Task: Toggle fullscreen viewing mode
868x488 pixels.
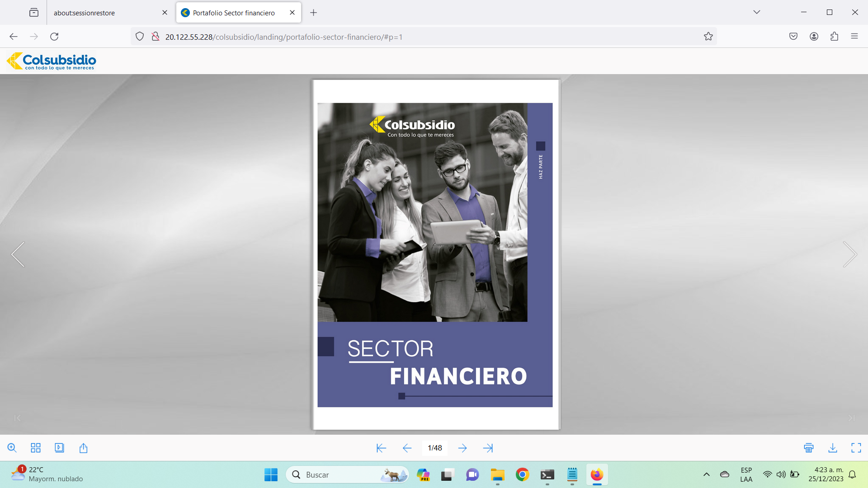Action: (856, 448)
